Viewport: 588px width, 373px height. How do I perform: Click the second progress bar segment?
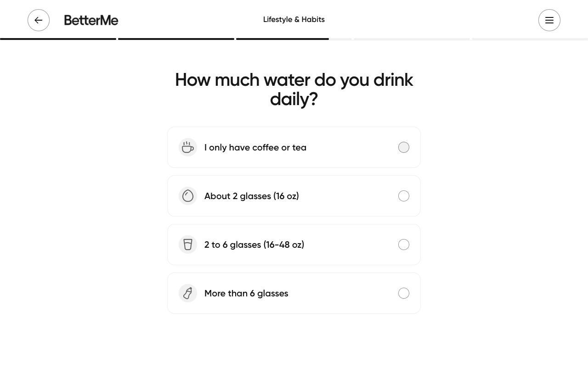(x=176, y=39)
